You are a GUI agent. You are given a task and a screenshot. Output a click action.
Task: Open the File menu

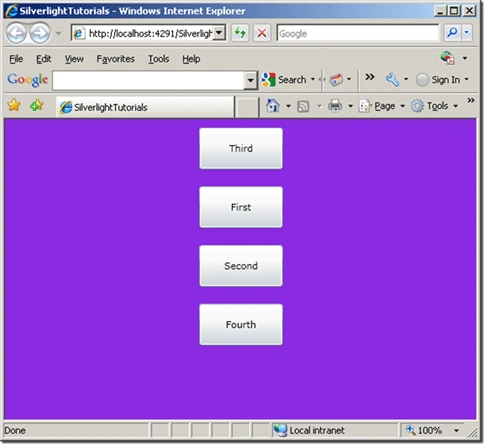[x=16, y=59]
